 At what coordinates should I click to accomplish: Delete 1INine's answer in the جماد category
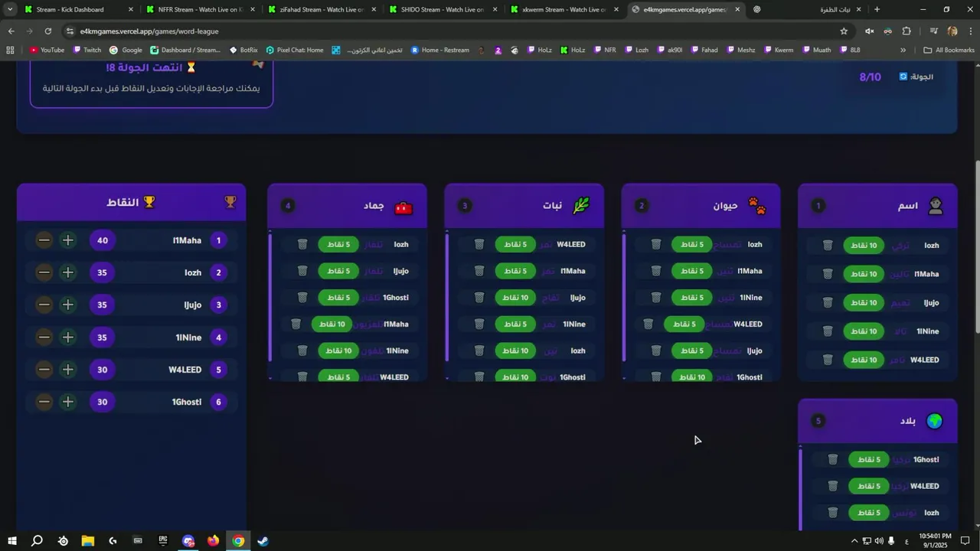pyautogui.click(x=302, y=350)
